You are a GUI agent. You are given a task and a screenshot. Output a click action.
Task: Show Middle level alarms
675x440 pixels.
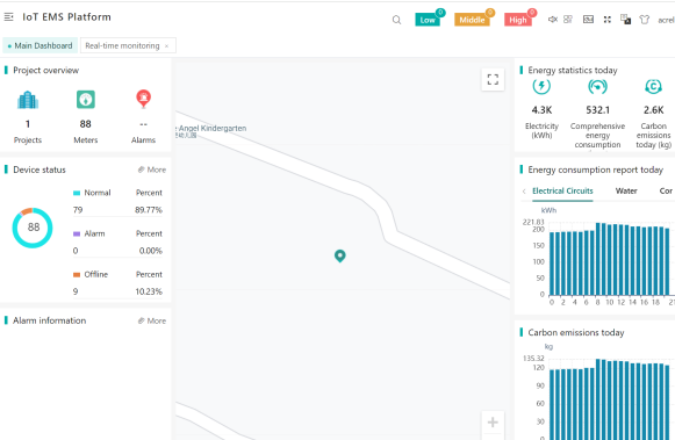[x=472, y=19]
